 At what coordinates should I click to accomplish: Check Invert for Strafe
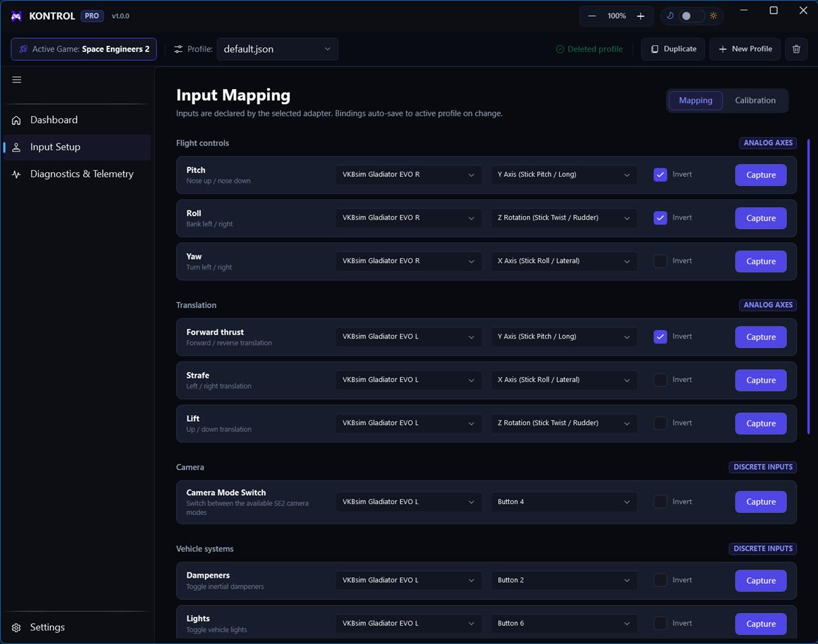(x=660, y=380)
